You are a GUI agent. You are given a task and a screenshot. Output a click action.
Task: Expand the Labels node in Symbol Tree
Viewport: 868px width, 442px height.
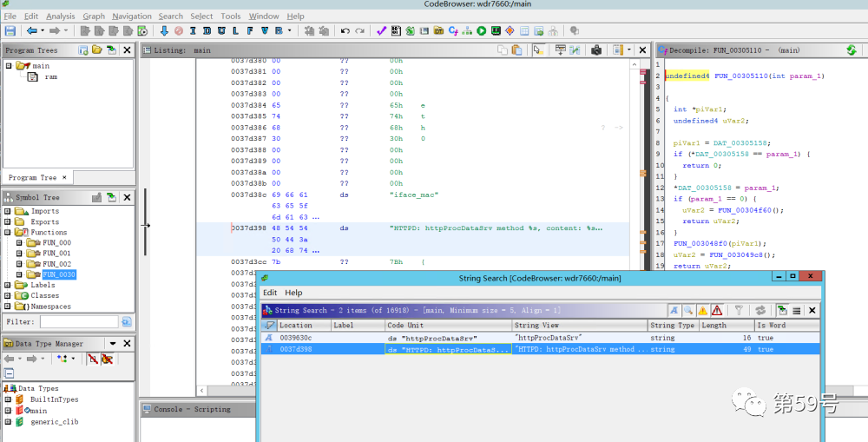8,285
